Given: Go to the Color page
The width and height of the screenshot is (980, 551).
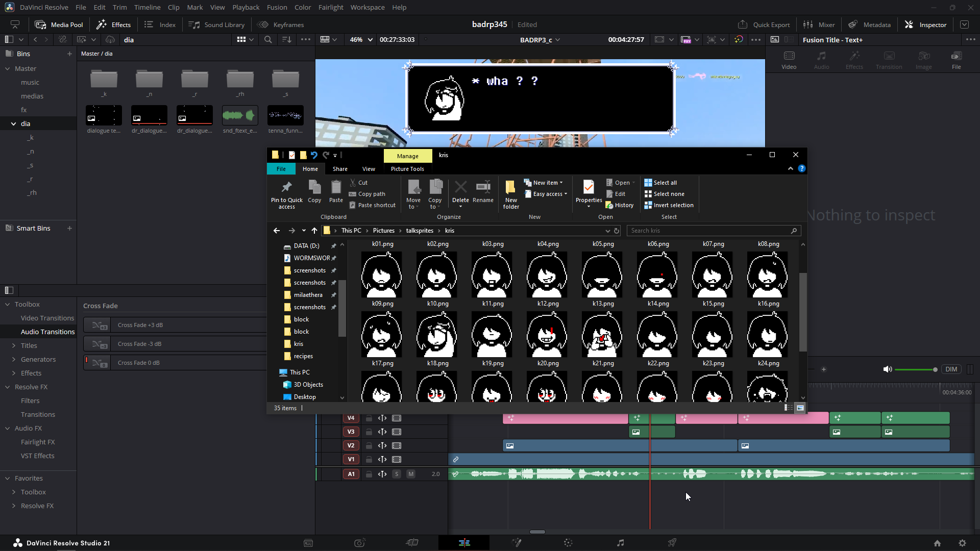Looking at the screenshot, I should tap(568, 543).
